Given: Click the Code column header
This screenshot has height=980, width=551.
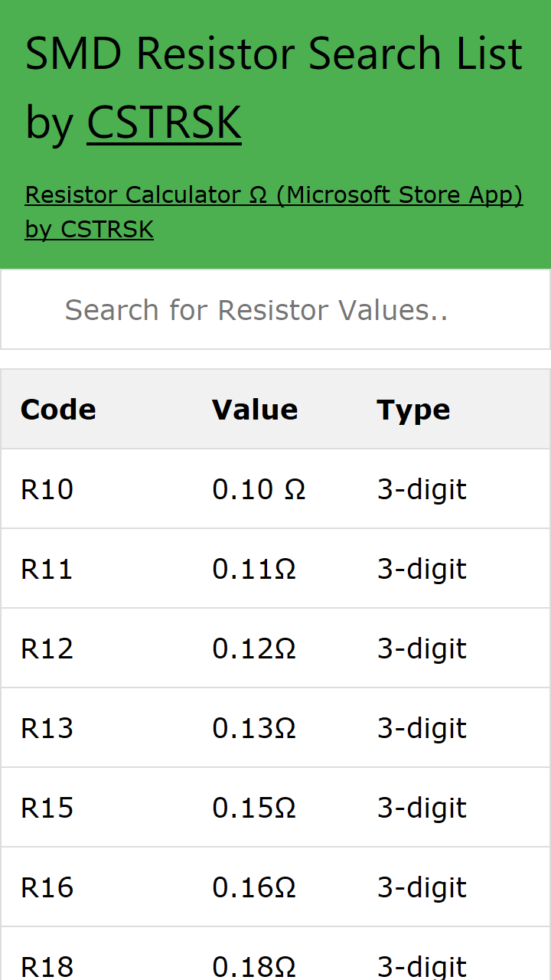Looking at the screenshot, I should (58, 410).
